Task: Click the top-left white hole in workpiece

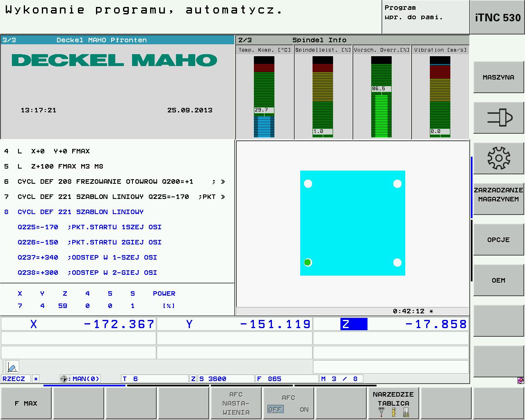Action: 308,184
